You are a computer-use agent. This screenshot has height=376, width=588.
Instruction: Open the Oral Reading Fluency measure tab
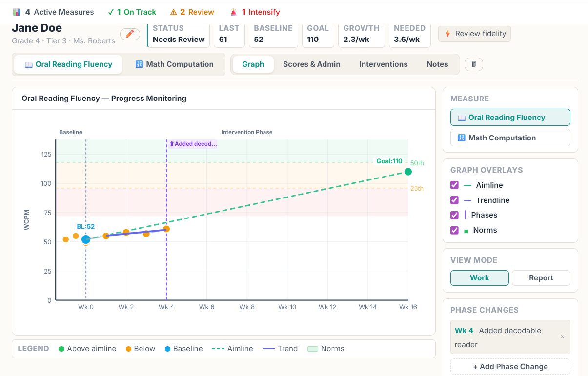click(68, 64)
